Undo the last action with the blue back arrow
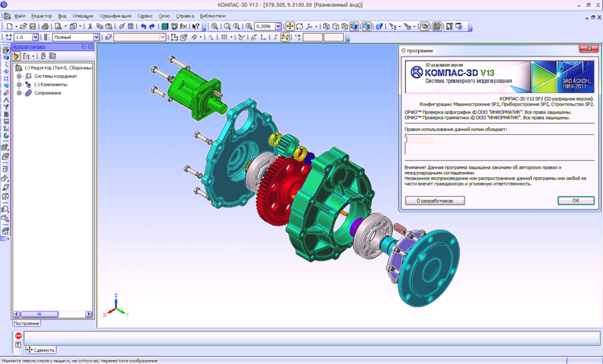603x364 pixels. pyautogui.click(x=143, y=26)
